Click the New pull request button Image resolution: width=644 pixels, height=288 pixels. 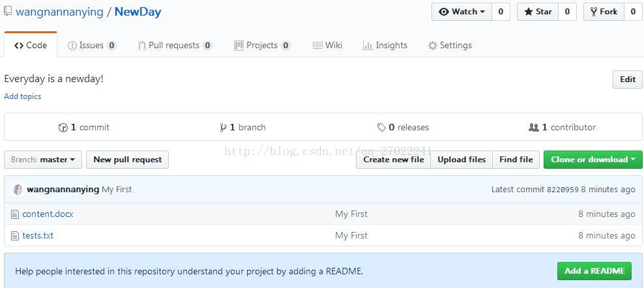click(127, 160)
